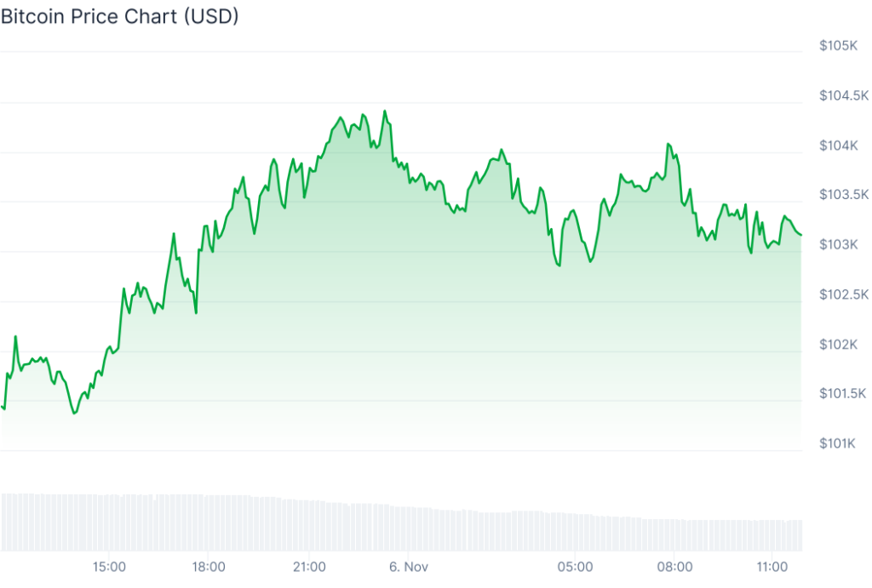Image resolution: width=872 pixels, height=588 pixels.
Task: Select the $101K price axis label
Action: coord(837,443)
